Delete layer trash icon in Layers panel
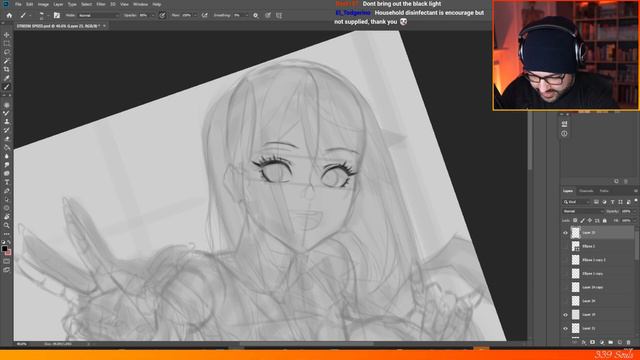The height and width of the screenshot is (360, 640). point(629,342)
